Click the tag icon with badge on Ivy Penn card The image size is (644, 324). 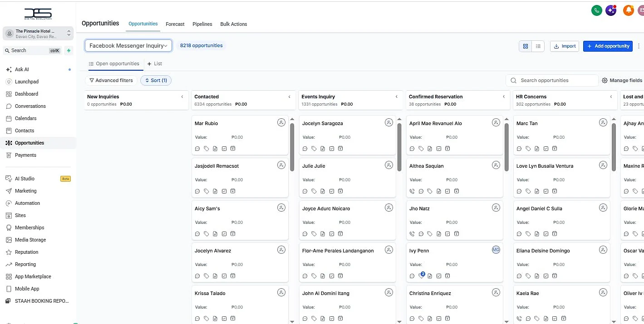(421, 276)
